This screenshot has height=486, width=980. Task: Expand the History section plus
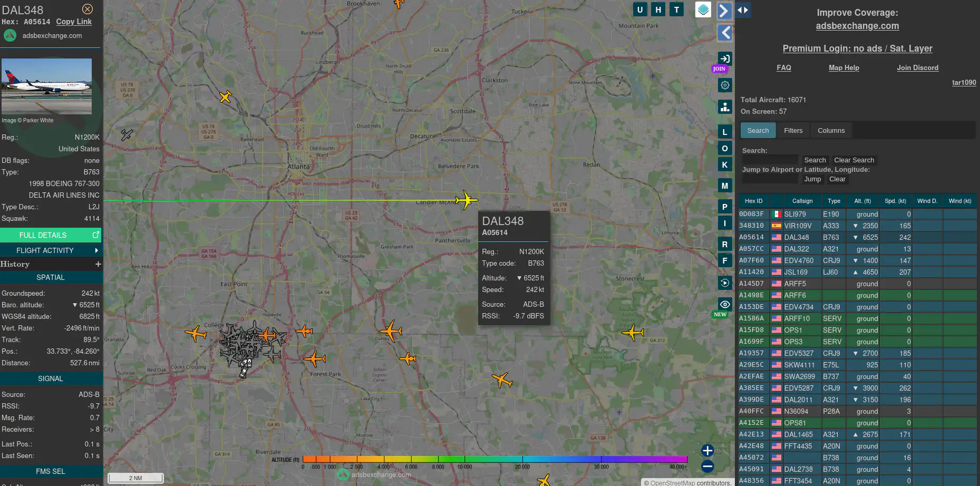98,264
